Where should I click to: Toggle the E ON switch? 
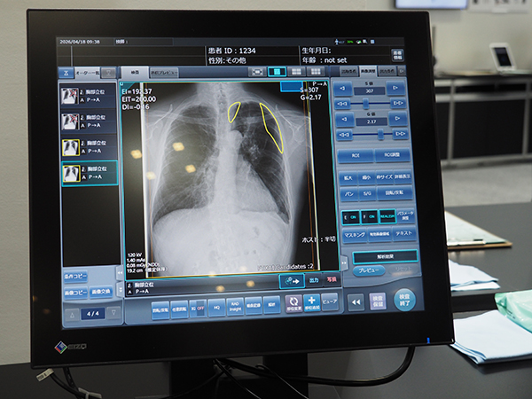click(348, 216)
